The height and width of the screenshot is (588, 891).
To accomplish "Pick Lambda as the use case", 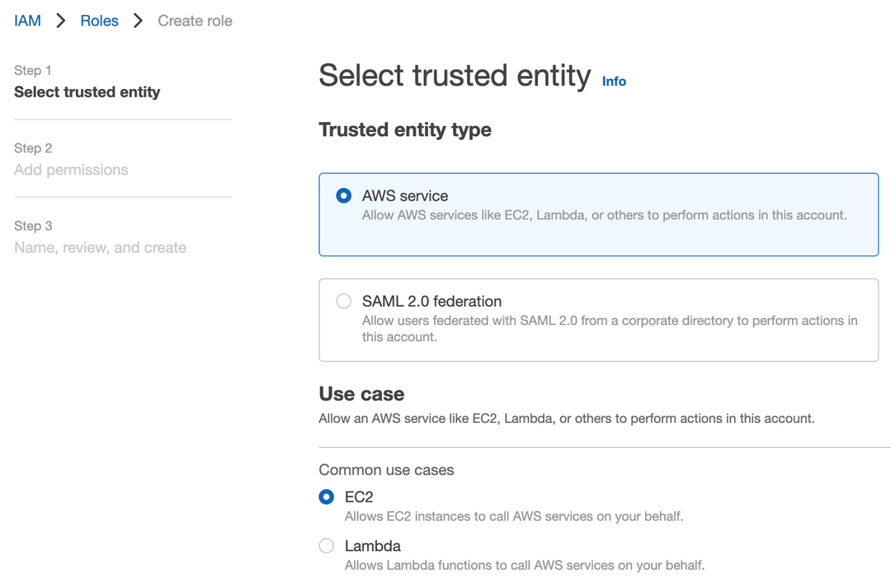I will click(x=326, y=546).
